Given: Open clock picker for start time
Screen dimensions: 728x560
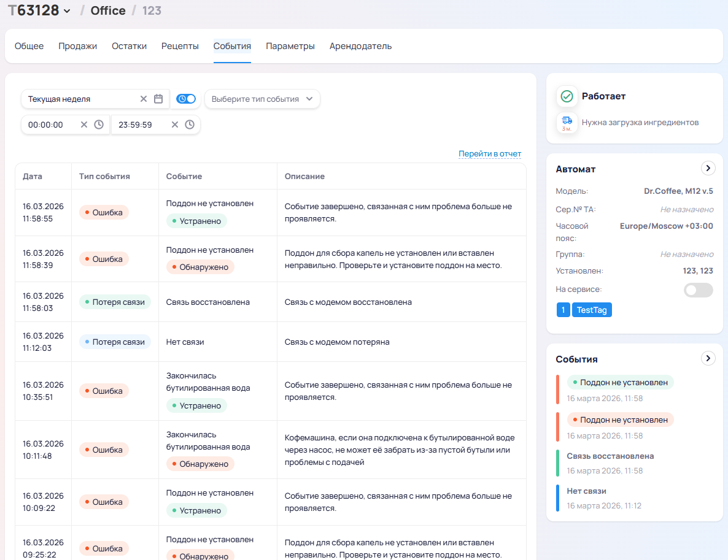Looking at the screenshot, I should tap(99, 125).
